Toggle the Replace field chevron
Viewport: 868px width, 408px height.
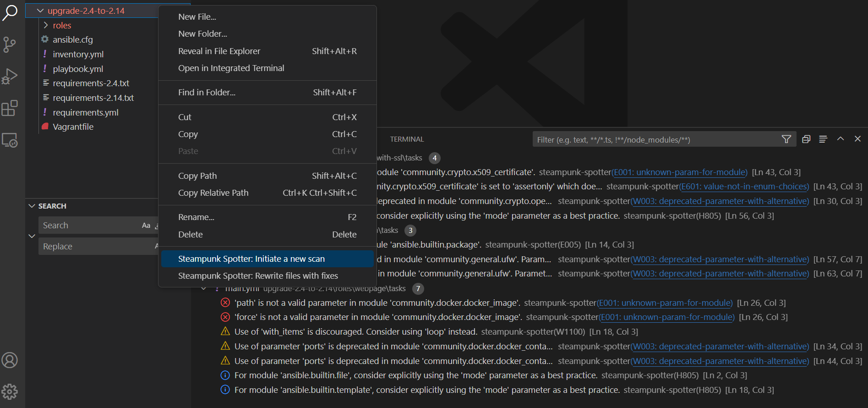click(x=32, y=236)
